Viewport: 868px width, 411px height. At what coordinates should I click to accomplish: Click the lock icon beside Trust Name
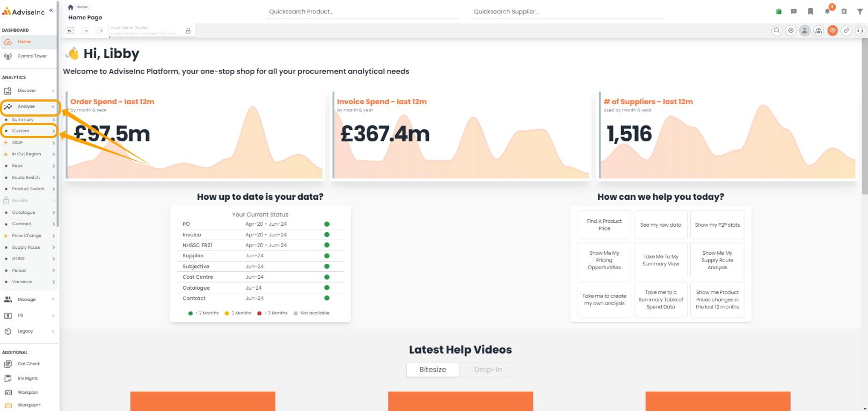pos(188,31)
